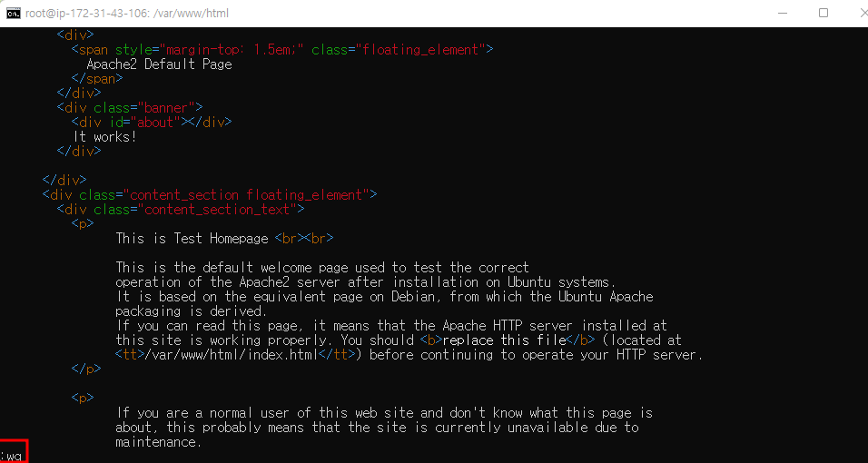The image size is (868, 463).
Task: Click the first opening <p> tag
Action: [83, 223]
